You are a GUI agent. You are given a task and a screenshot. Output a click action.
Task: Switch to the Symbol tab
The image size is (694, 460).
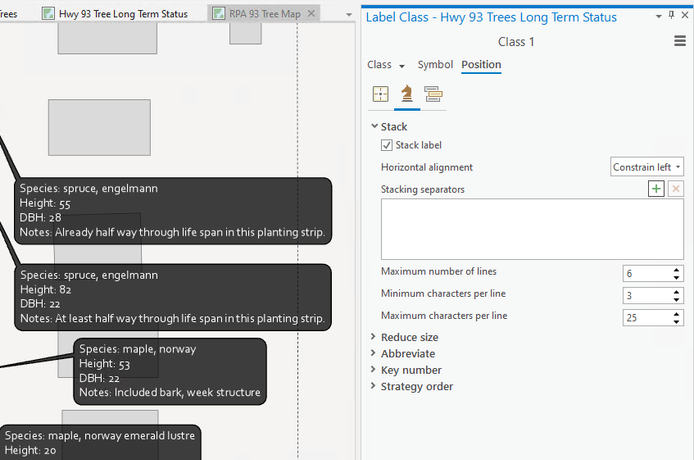coord(435,65)
